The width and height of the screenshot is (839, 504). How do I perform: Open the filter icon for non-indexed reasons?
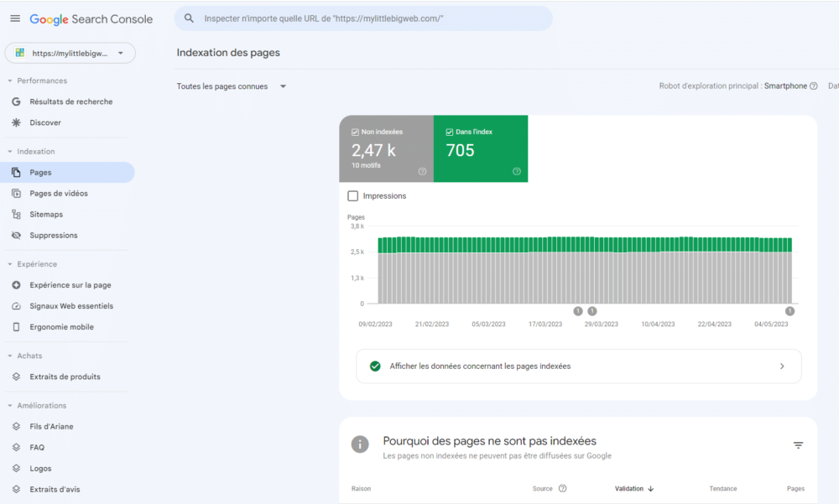click(798, 445)
